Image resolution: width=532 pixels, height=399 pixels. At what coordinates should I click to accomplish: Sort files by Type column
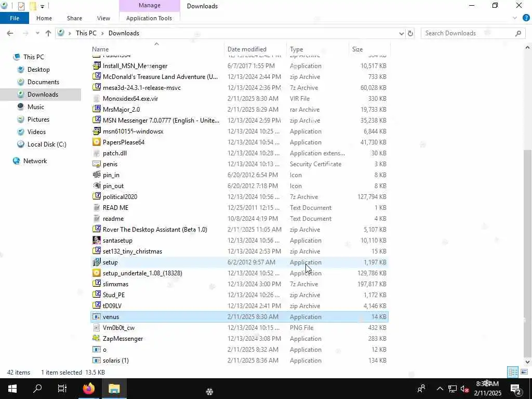[x=317, y=49]
